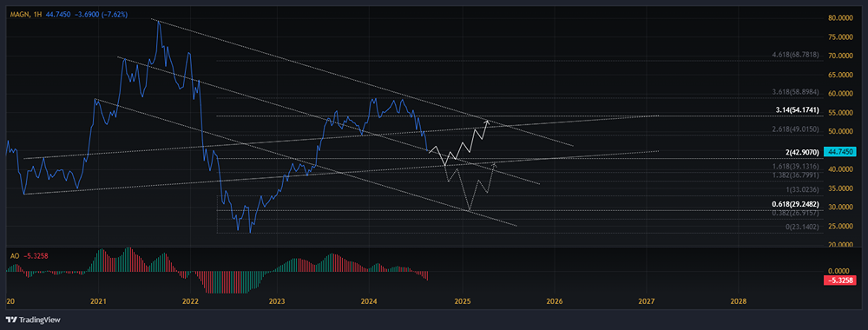Click the 2022 label on time axis
Viewport: 868px width, 330px height.
pos(190,301)
